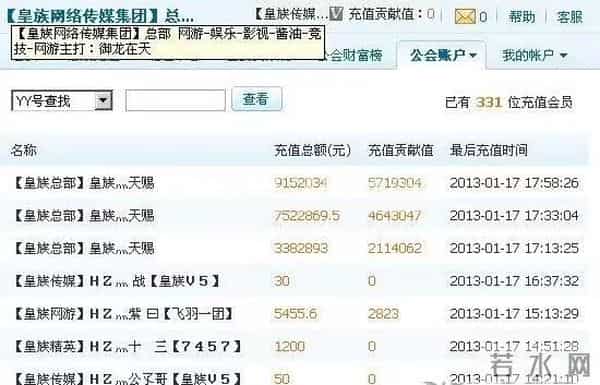Open the 帮助 help link
600x385 pixels.
[x=521, y=16]
